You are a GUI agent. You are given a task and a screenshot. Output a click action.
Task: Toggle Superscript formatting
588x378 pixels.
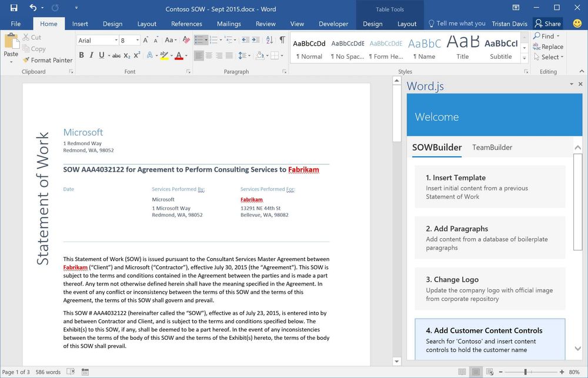coord(137,55)
